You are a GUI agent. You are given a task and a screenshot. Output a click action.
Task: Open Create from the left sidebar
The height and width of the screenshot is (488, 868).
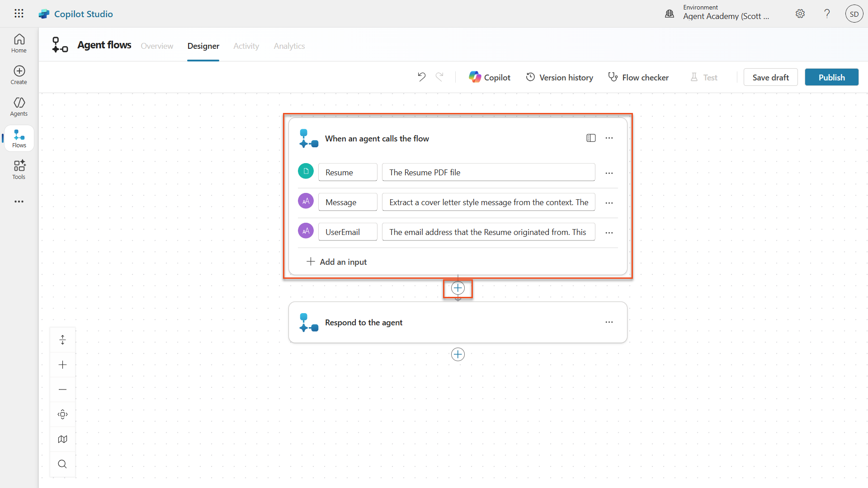[19, 75]
